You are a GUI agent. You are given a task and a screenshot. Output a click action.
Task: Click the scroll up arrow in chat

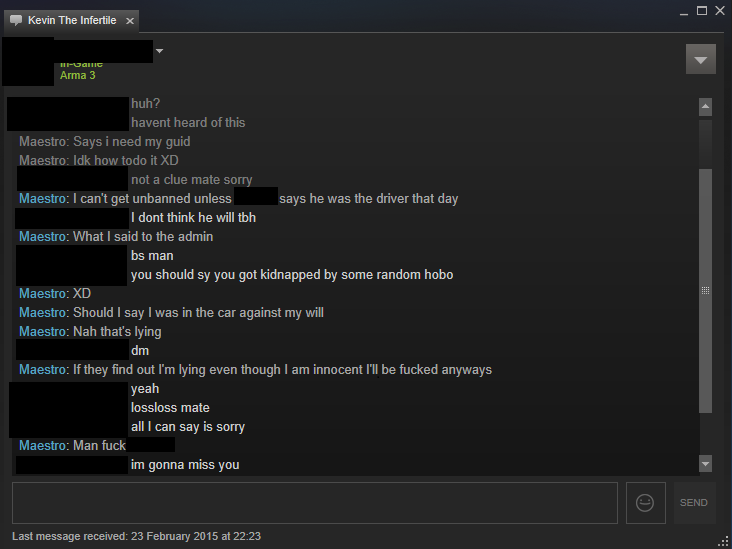(x=705, y=107)
